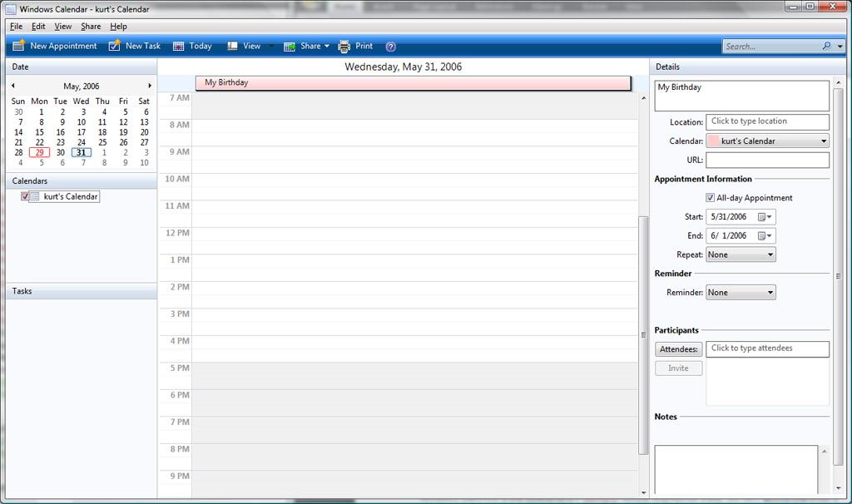Click kurt's Calendar list icon
This screenshot has width=852, height=504.
click(35, 196)
